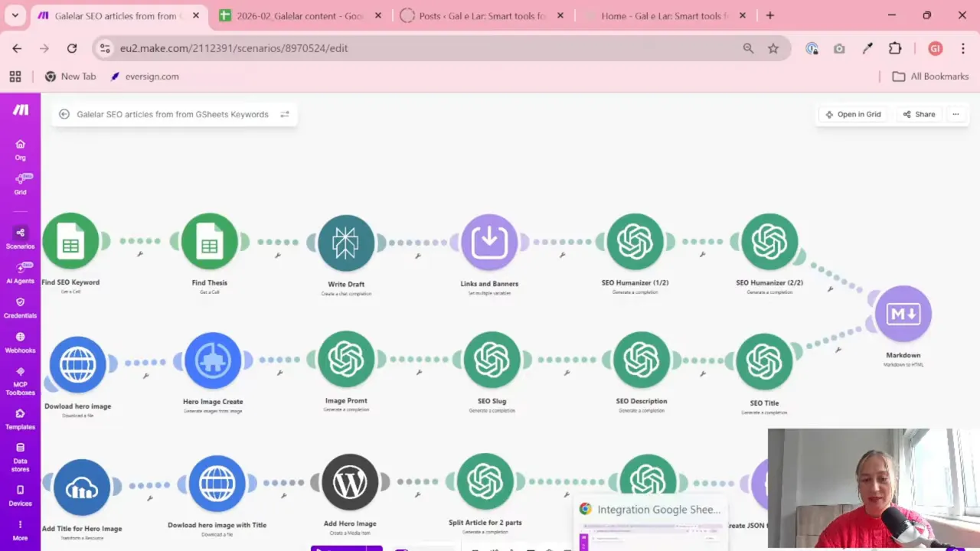Open the Add Title for Hero Image module
The height and width of the screenshot is (551, 980).
pos(82,487)
